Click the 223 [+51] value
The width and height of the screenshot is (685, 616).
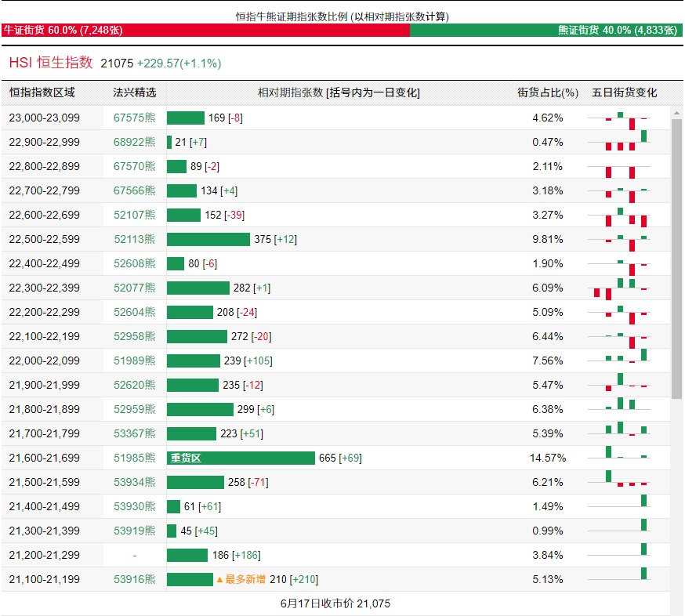[241, 434]
